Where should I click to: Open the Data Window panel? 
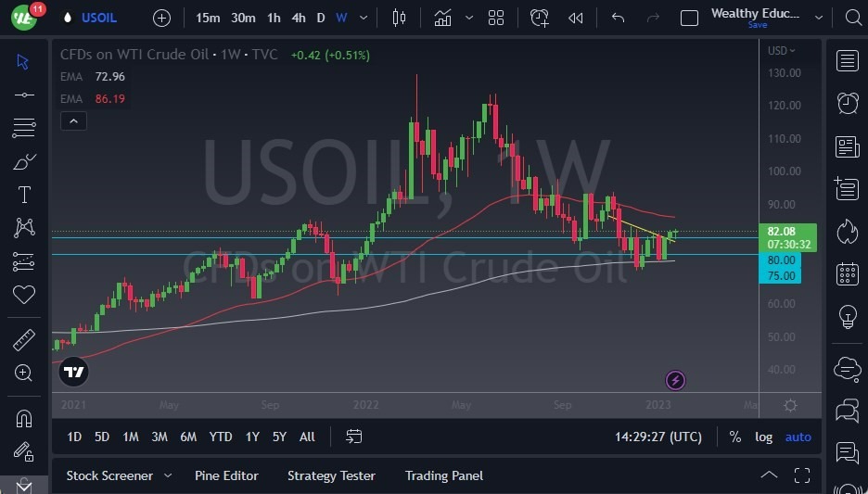(x=847, y=189)
